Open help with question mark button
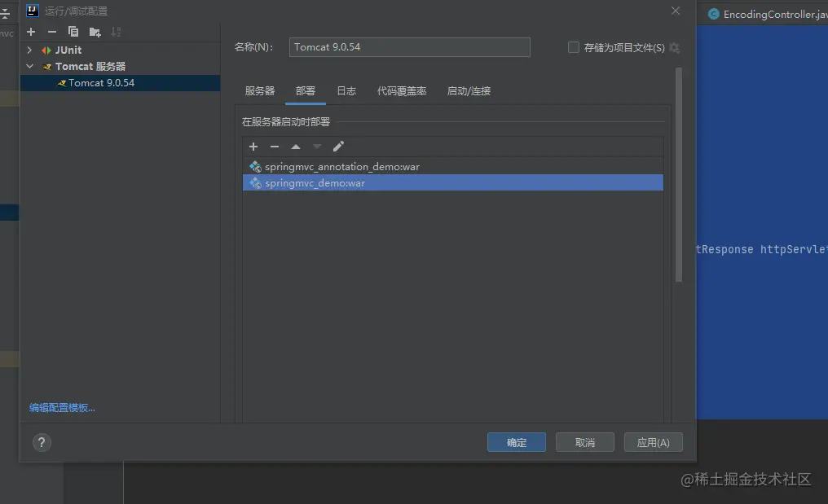This screenshot has height=504, width=828. tap(42, 442)
